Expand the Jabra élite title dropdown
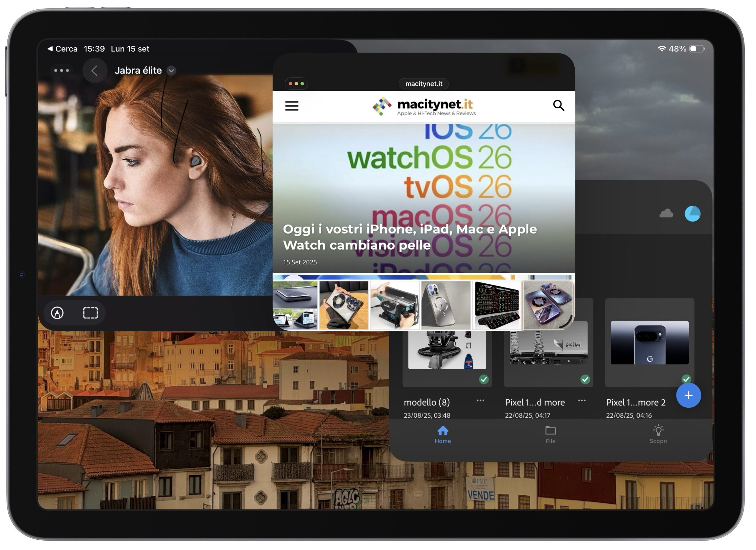Viewport: 756px width, 550px height. [172, 71]
